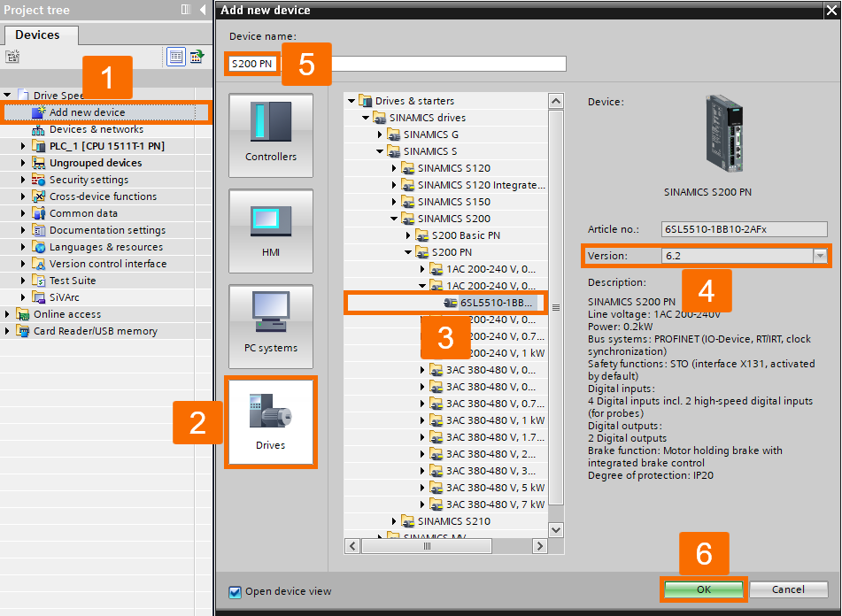Viewport: 842px width, 616px height.
Task: Click the network view icon below Devices tab
Action: pos(12,57)
